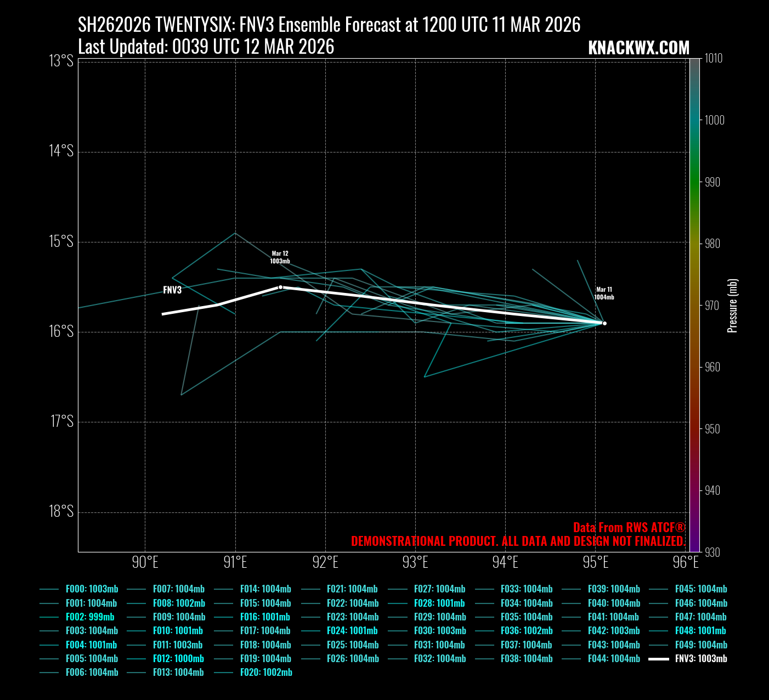Click the KNACKWX.COM watermark text

[638, 48]
